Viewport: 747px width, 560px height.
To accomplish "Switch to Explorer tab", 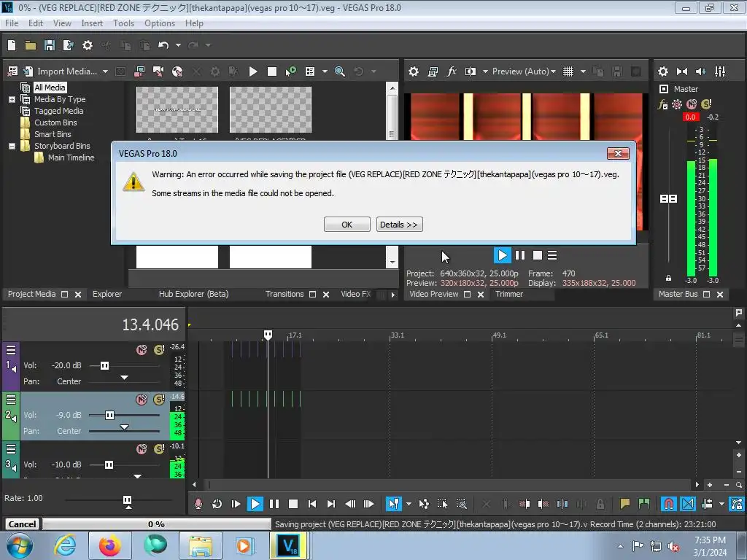I will (x=107, y=295).
